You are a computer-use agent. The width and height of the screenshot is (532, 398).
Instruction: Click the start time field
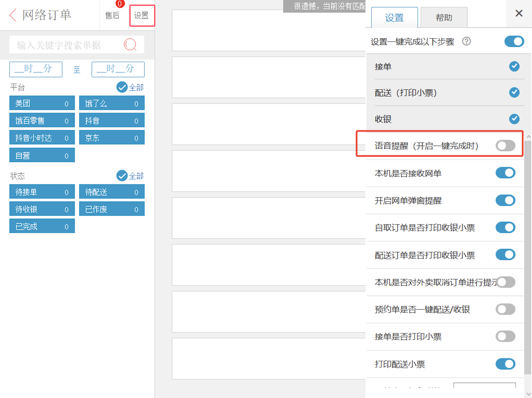36,69
